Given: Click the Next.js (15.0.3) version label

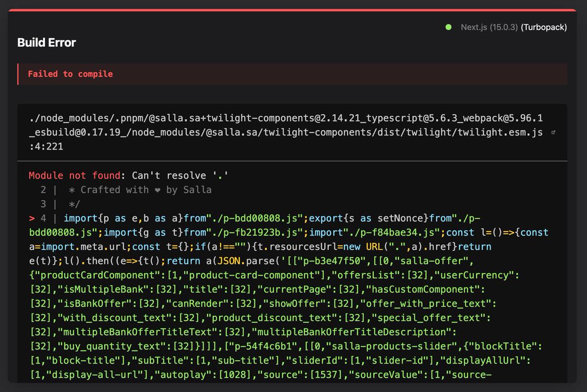Looking at the screenshot, I should pyautogui.click(x=489, y=27).
